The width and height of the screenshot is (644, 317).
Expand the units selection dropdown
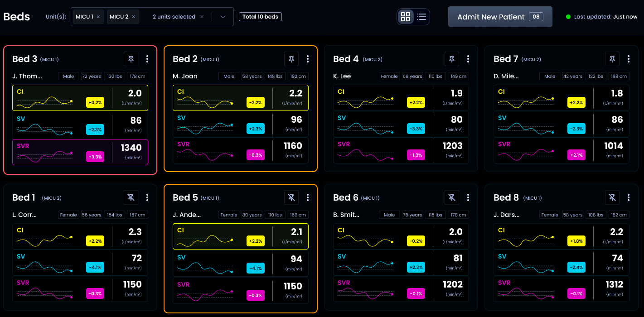coord(223,17)
